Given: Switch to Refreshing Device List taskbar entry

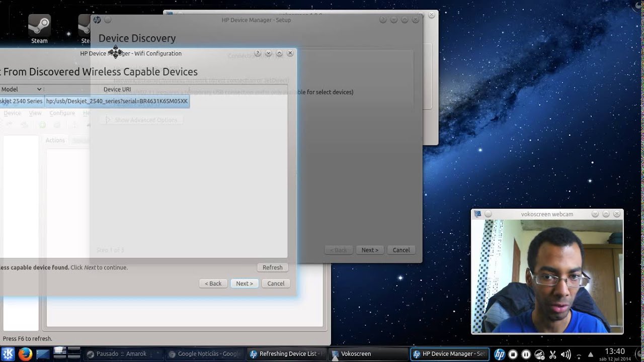Looking at the screenshot, I should click(x=287, y=354).
